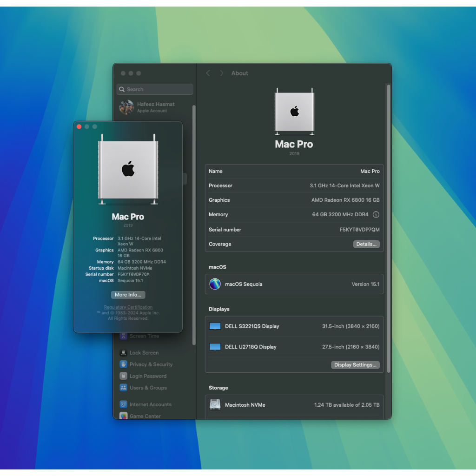Image resolution: width=476 pixels, height=476 pixels.
Task: Click the Macintosh NVMe drive icon
Action: [215, 405]
